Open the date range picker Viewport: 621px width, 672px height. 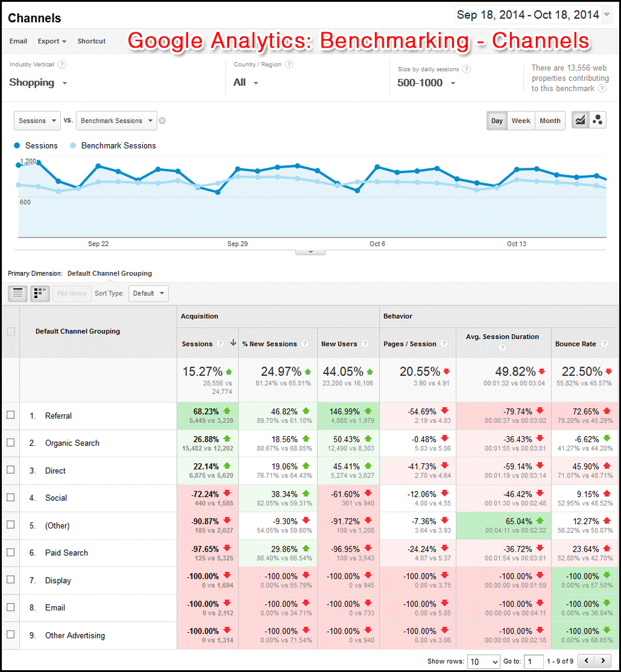(x=533, y=15)
